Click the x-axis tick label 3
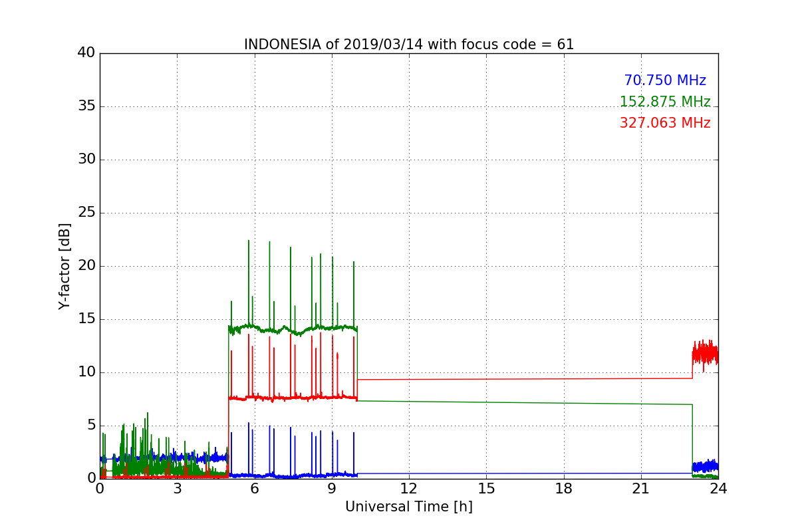 tap(177, 489)
